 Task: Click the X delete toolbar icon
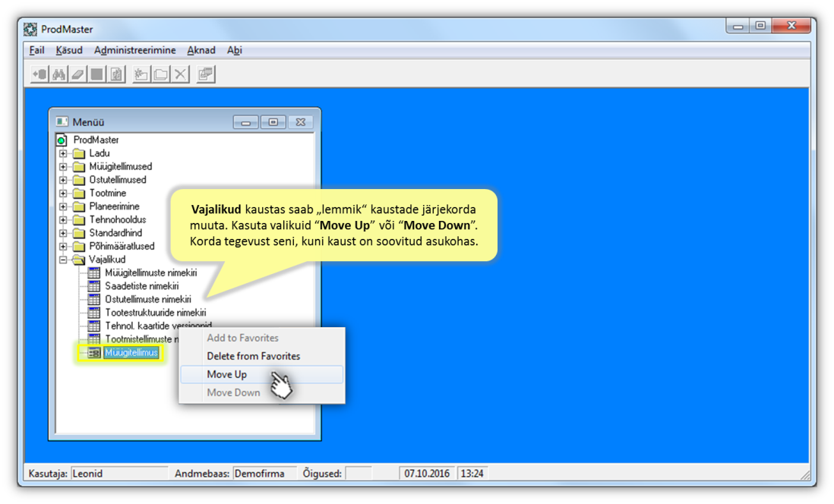[x=180, y=74]
